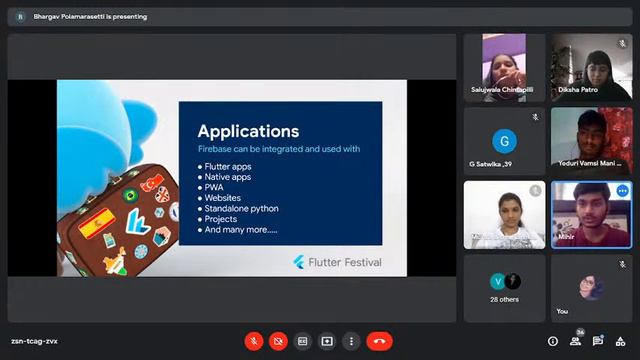The height and width of the screenshot is (360, 640).
Task: Click 'And many more.....' bullet text
Action: (241, 230)
